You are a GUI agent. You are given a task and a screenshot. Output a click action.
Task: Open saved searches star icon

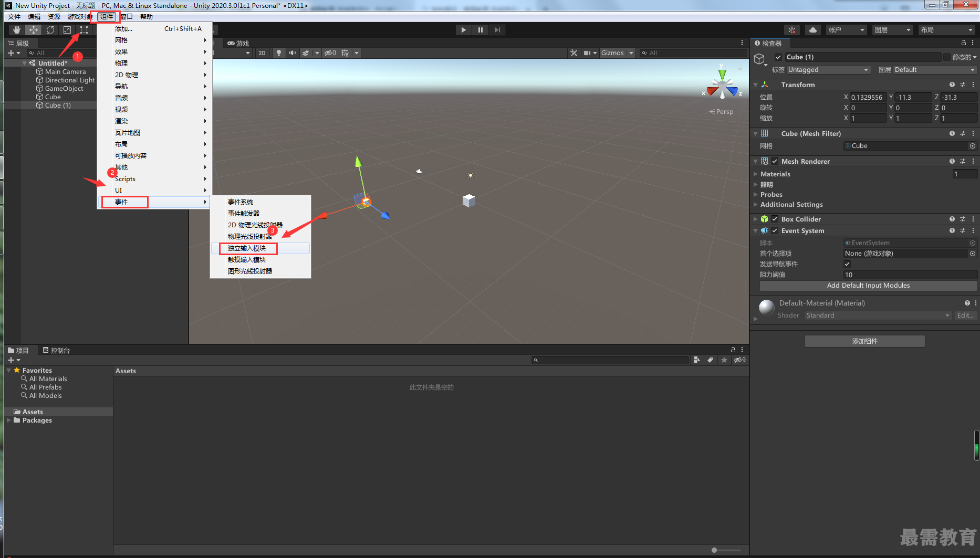point(724,360)
